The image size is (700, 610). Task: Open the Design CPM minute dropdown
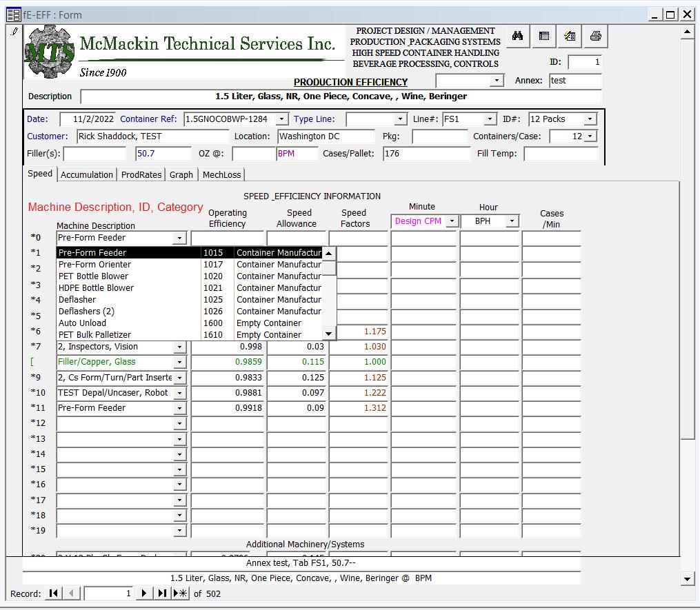pyautogui.click(x=452, y=221)
